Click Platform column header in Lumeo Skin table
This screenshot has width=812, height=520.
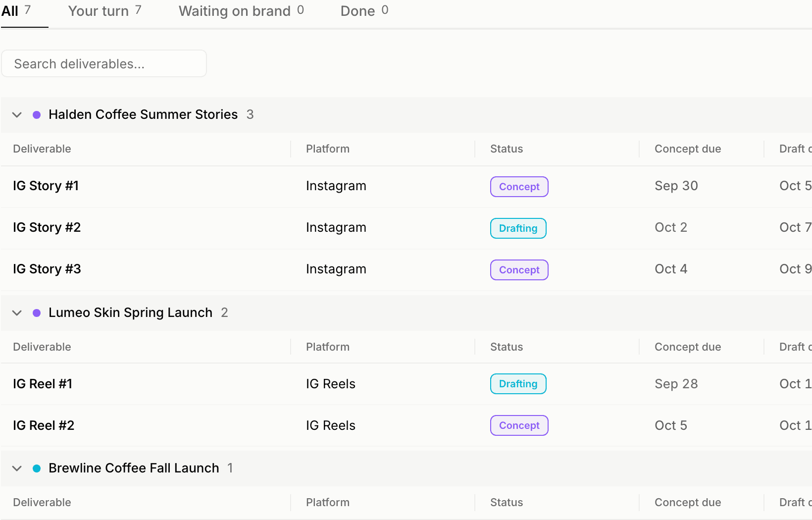point(328,347)
